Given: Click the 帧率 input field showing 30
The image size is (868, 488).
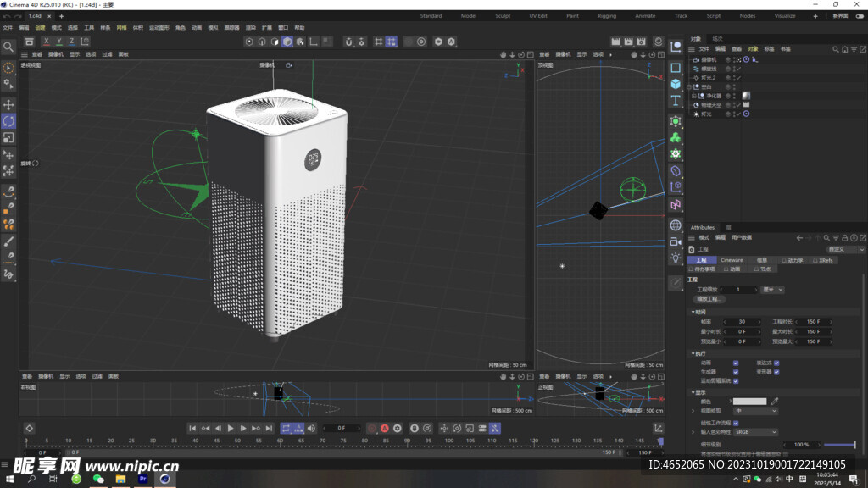Looking at the screenshot, I should click(742, 321).
